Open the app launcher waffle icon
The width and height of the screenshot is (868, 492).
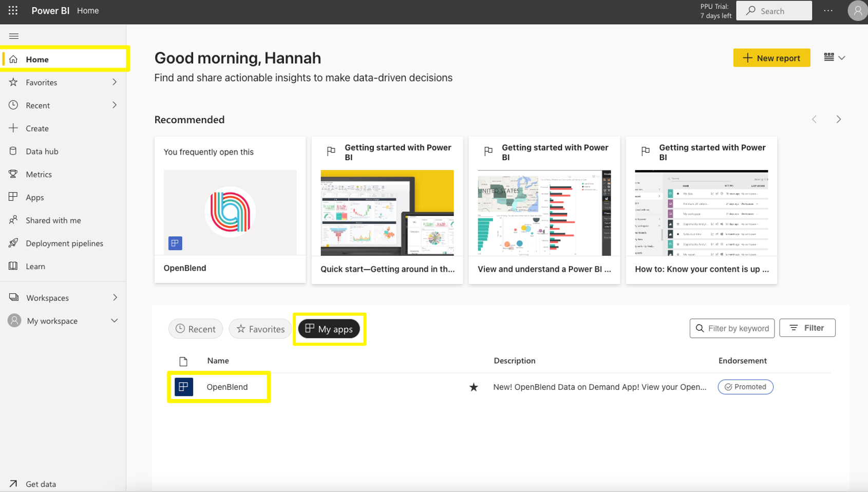click(x=13, y=10)
